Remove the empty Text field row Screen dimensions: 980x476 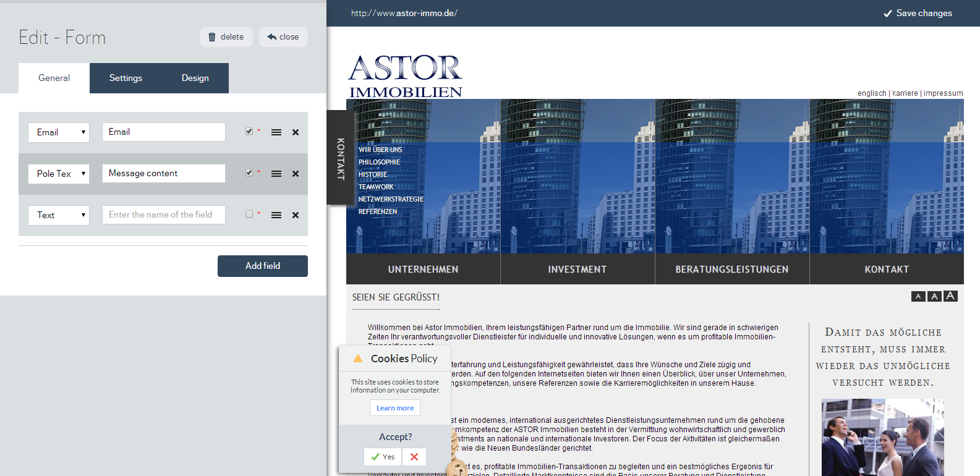click(x=296, y=215)
